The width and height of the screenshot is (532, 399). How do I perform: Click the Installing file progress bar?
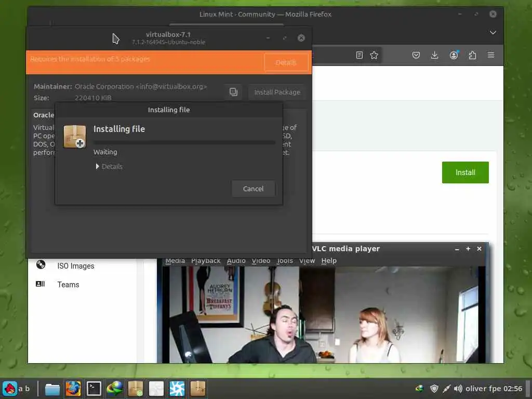(x=184, y=142)
